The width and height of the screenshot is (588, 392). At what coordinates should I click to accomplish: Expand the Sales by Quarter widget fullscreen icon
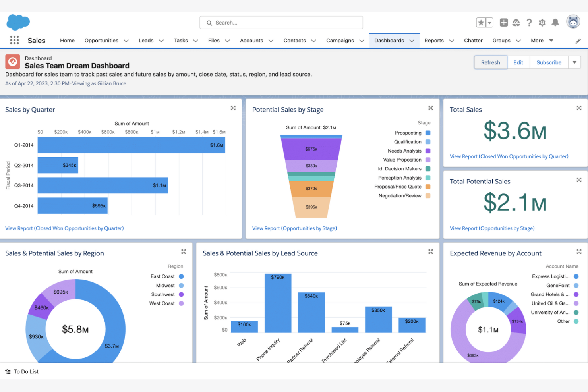tap(233, 108)
